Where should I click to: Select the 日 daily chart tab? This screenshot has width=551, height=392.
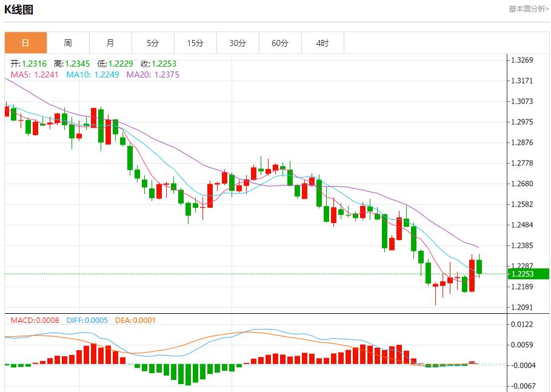tap(25, 43)
